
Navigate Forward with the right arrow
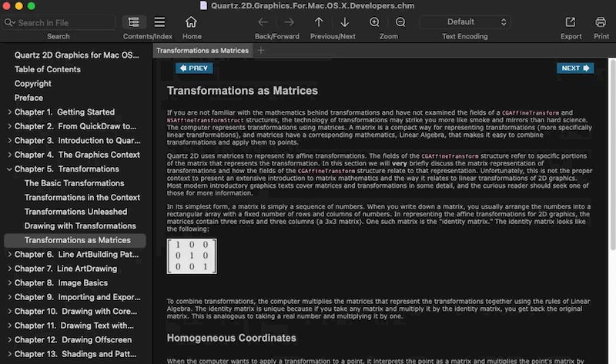[290, 22]
